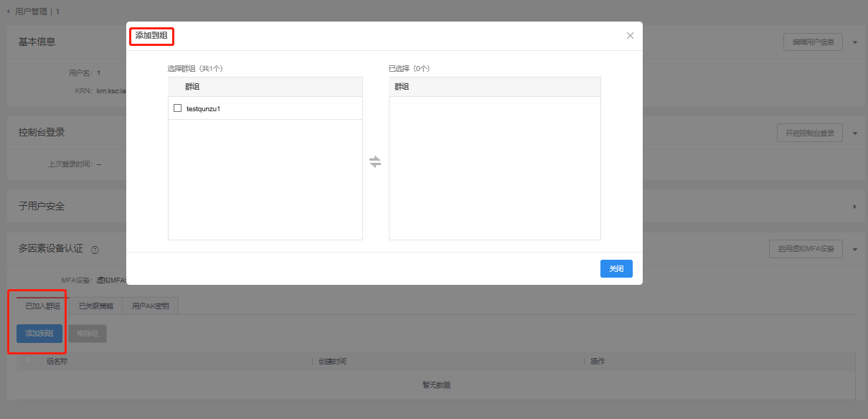Toggle the select-all checkbox beside 组名称
Screen dimensions: 868x419
(x=28, y=360)
